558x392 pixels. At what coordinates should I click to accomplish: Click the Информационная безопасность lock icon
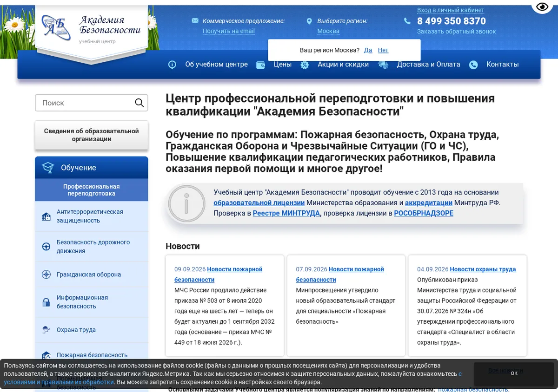[x=46, y=302]
